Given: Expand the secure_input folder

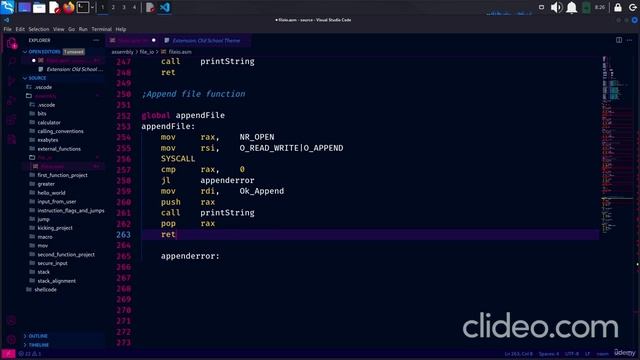Looking at the screenshot, I should pyautogui.click(x=52, y=263).
